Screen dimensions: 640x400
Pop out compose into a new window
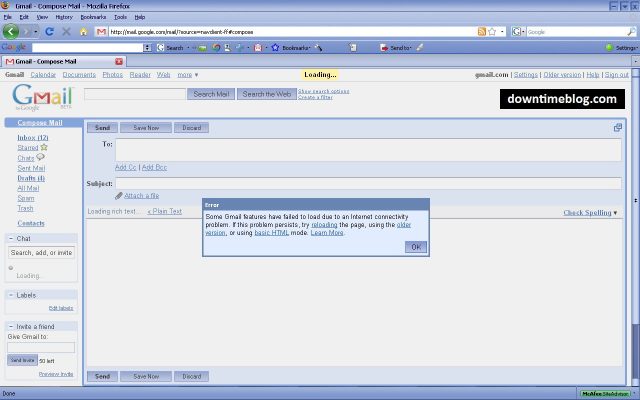[617, 128]
